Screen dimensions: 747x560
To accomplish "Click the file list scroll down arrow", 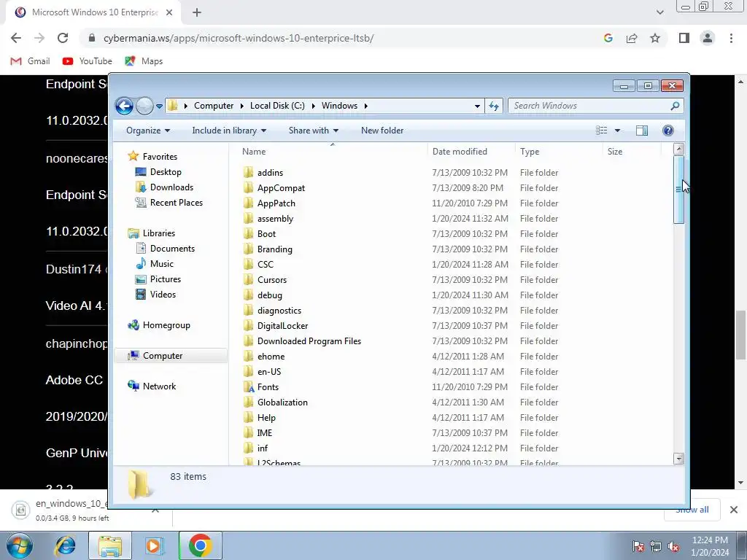I will tap(679, 459).
